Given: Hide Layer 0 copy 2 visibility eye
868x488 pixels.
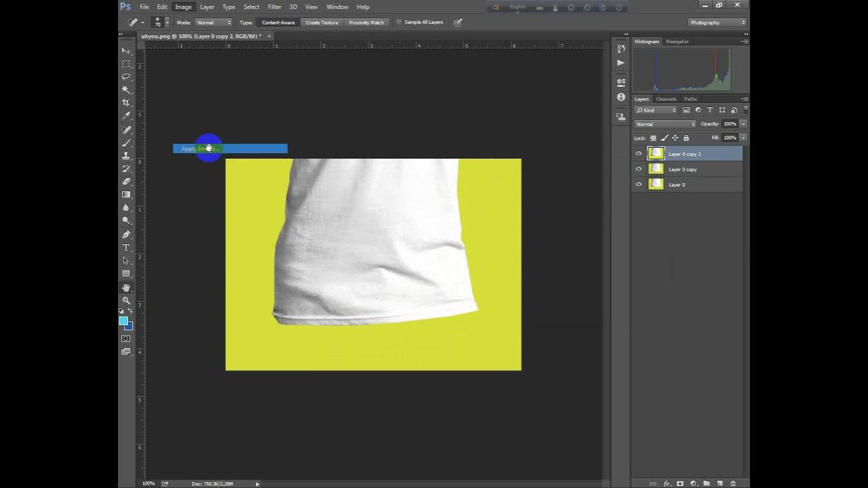Looking at the screenshot, I should point(638,154).
